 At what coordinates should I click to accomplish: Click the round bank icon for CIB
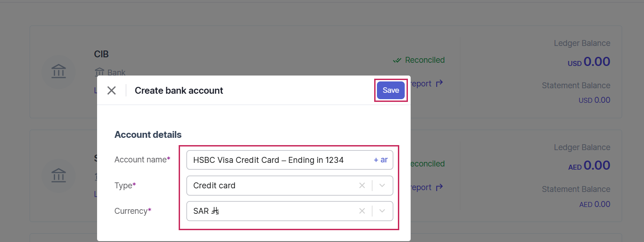tap(58, 72)
